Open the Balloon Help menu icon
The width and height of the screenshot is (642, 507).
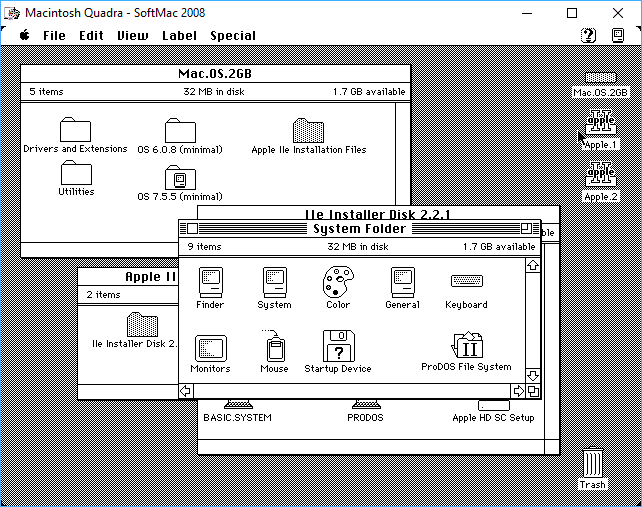[589, 36]
